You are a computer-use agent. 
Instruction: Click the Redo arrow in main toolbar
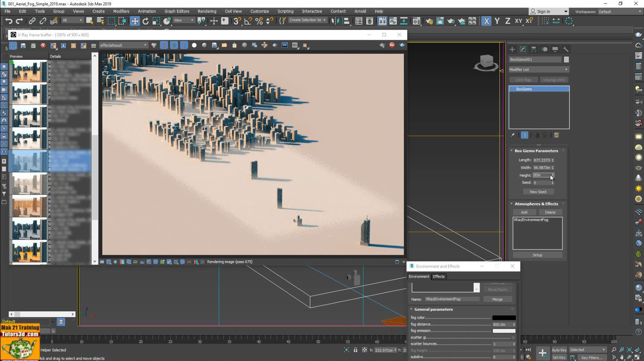[19, 21]
